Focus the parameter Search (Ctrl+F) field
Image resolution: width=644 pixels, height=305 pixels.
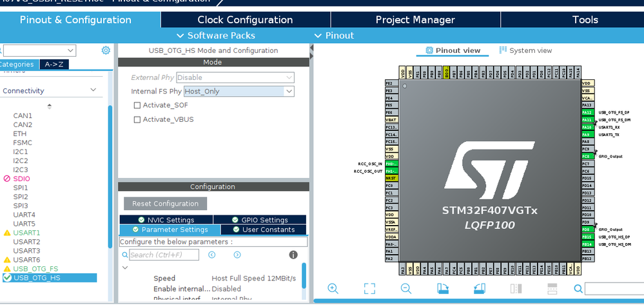[164, 255]
